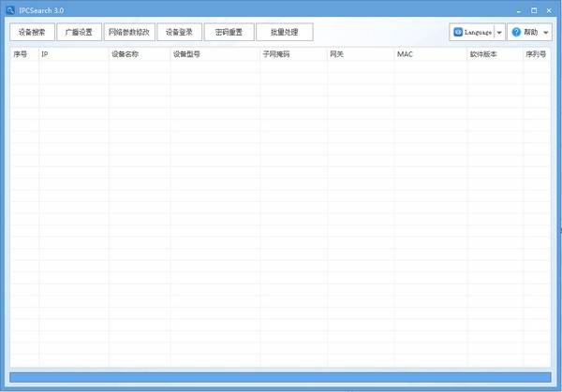This screenshot has height=392, width=562.
Task: Click the 设备搜索 button
Action: pyautogui.click(x=32, y=32)
